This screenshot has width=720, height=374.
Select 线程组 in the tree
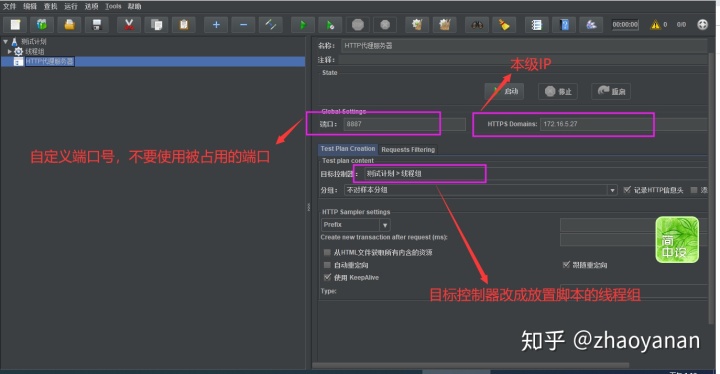click(35, 51)
